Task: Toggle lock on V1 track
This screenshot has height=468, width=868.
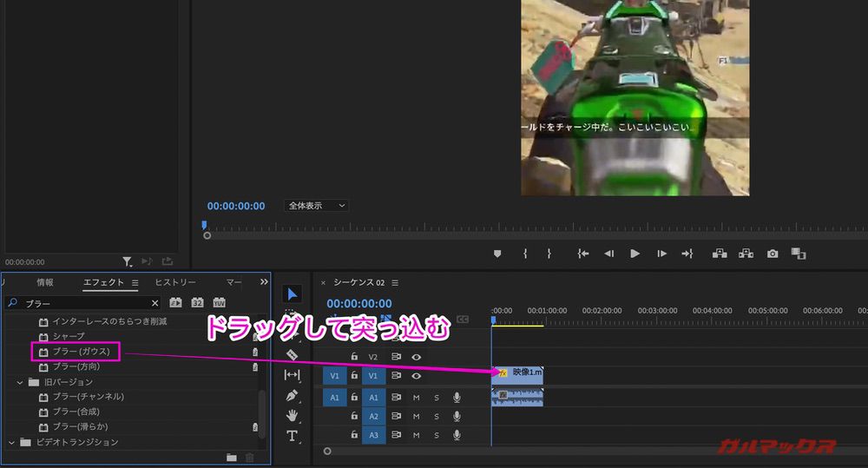Action: click(354, 375)
